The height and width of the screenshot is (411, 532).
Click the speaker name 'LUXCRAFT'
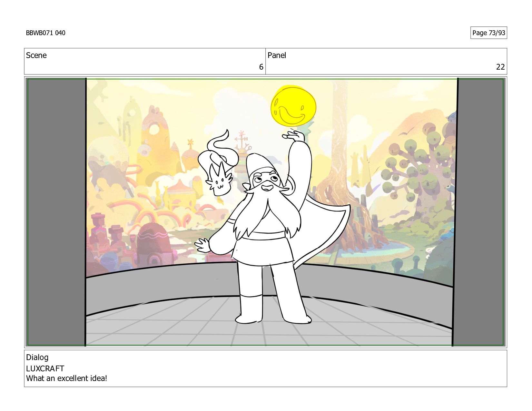coord(45,368)
